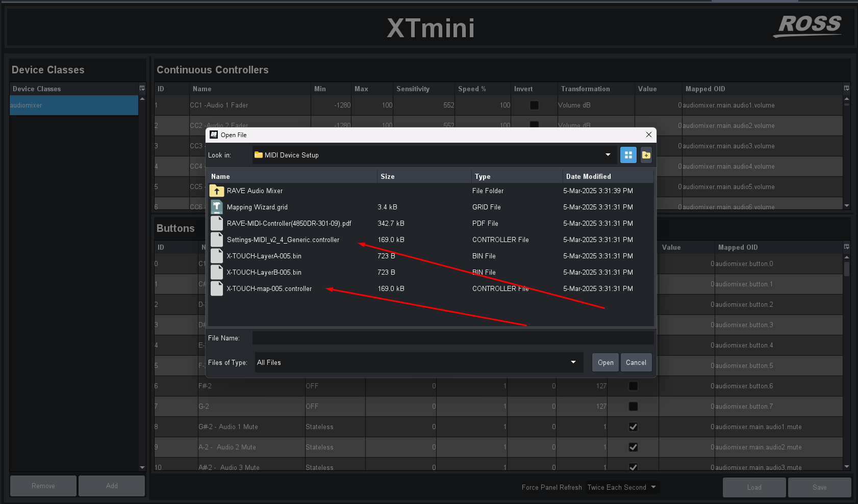Click the create new folder icon

[x=646, y=155]
